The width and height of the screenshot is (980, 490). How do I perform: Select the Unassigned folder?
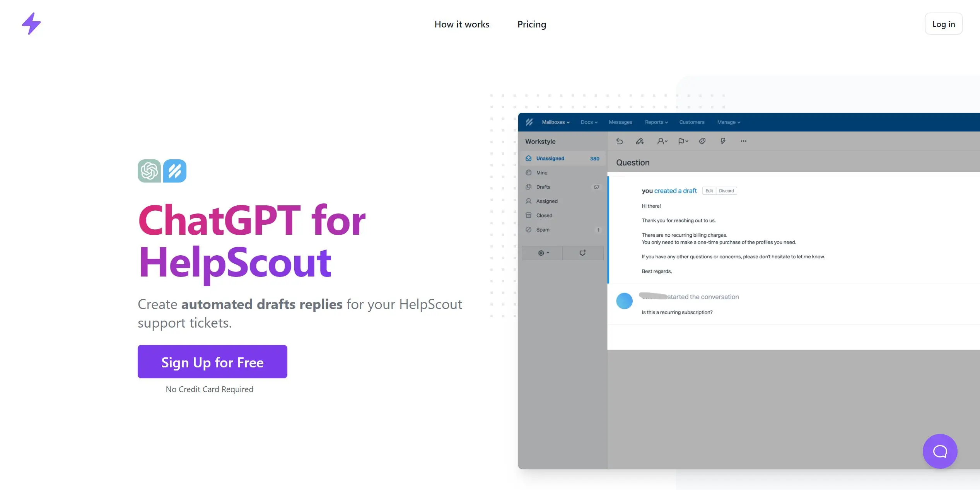[x=563, y=159]
